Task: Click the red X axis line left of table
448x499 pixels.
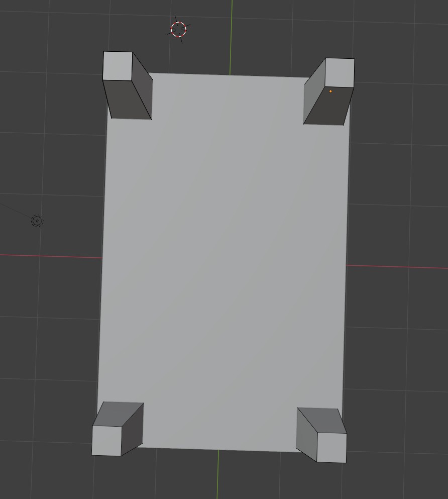Action: 50,256
